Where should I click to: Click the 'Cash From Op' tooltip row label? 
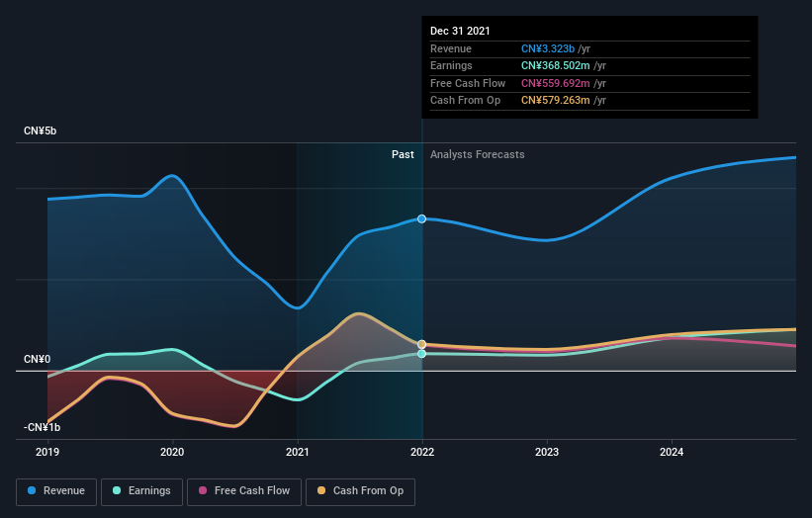[x=465, y=101]
